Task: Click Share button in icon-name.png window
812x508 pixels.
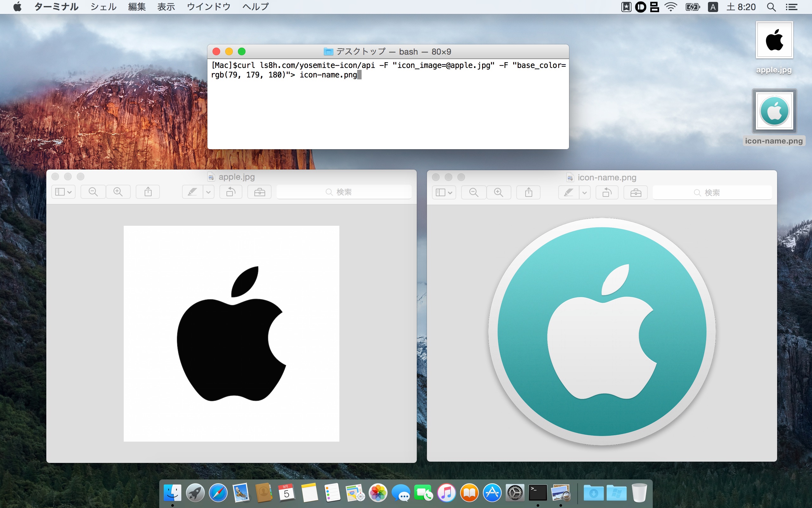Action: click(x=528, y=192)
